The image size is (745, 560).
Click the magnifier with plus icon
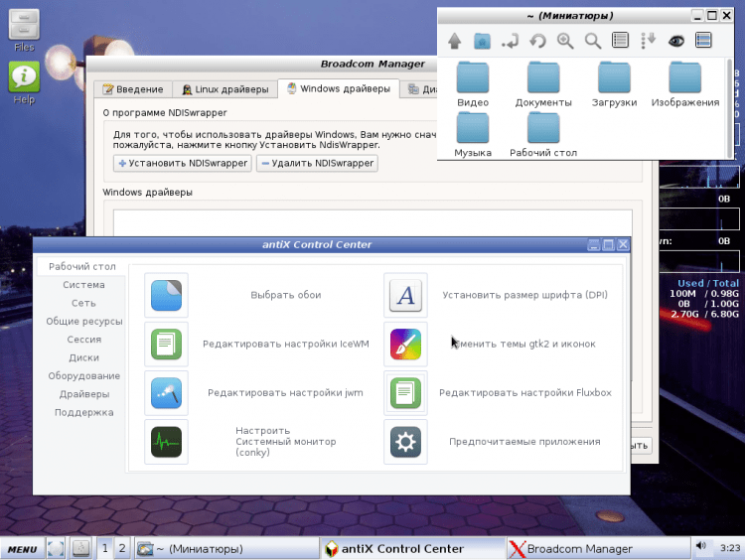click(x=565, y=41)
